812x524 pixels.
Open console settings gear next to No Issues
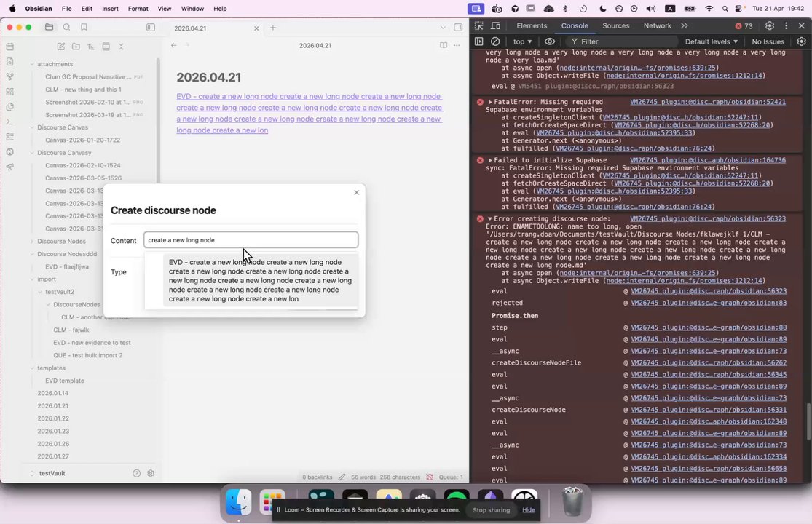click(802, 41)
